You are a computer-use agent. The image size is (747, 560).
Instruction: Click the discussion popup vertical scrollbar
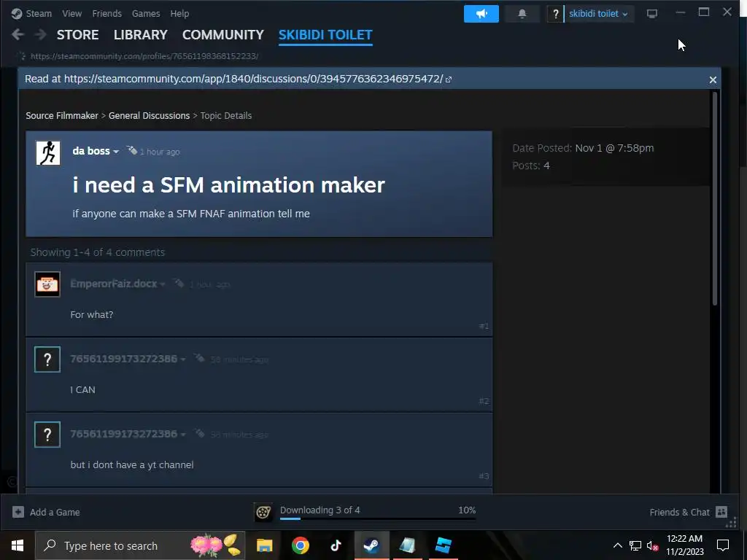click(x=714, y=198)
